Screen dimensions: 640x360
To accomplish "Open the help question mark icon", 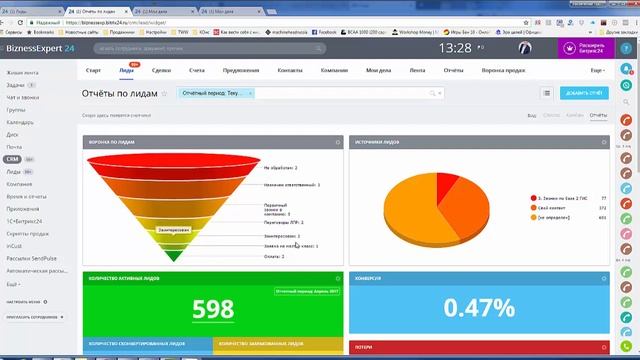I will click(x=626, y=49).
